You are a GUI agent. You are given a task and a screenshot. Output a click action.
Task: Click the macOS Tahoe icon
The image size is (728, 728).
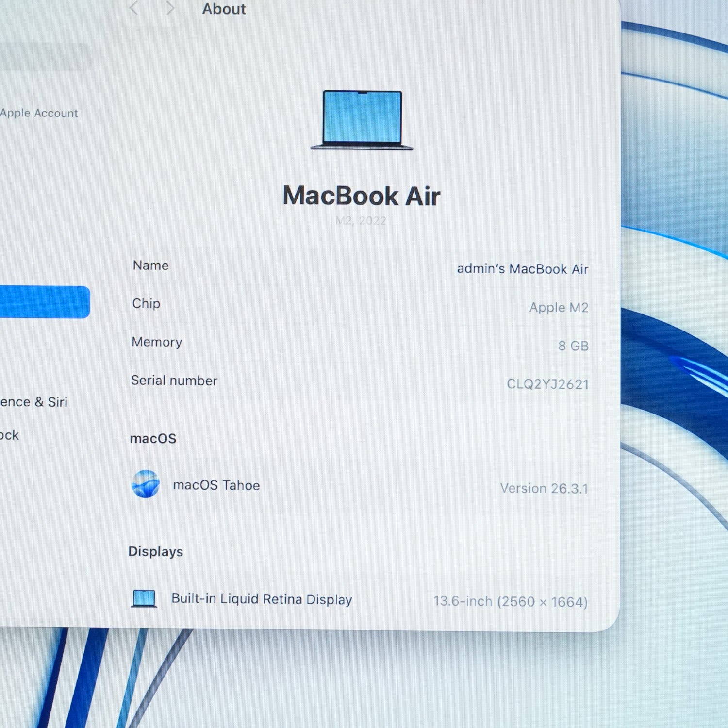point(146,484)
